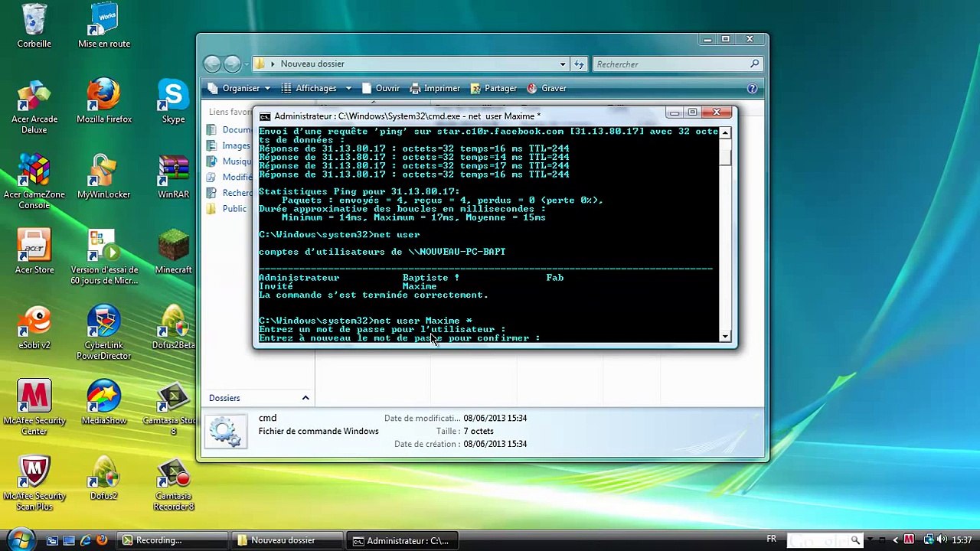This screenshot has height=551, width=980.
Task: Click the cmd window title bar icon
Action: click(x=265, y=116)
